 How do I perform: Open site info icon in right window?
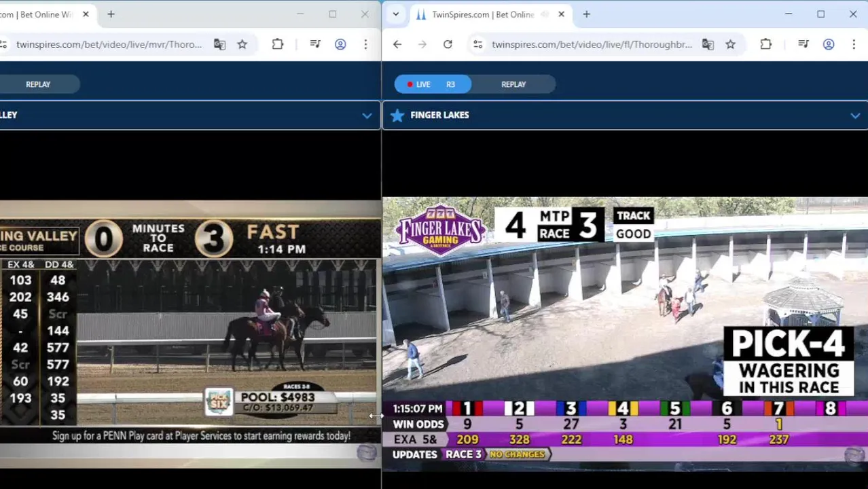tap(477, 44)
